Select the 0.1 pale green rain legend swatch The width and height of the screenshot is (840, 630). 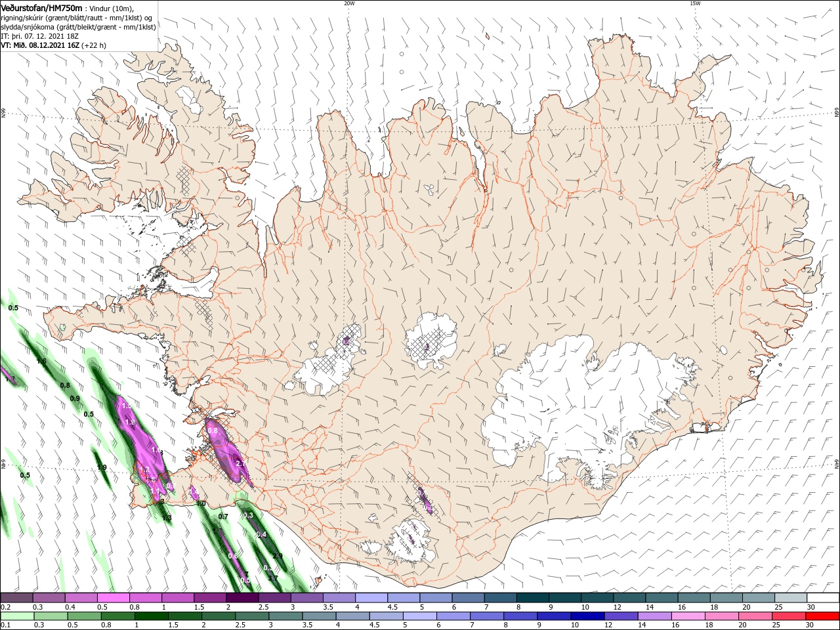(17, 616)
